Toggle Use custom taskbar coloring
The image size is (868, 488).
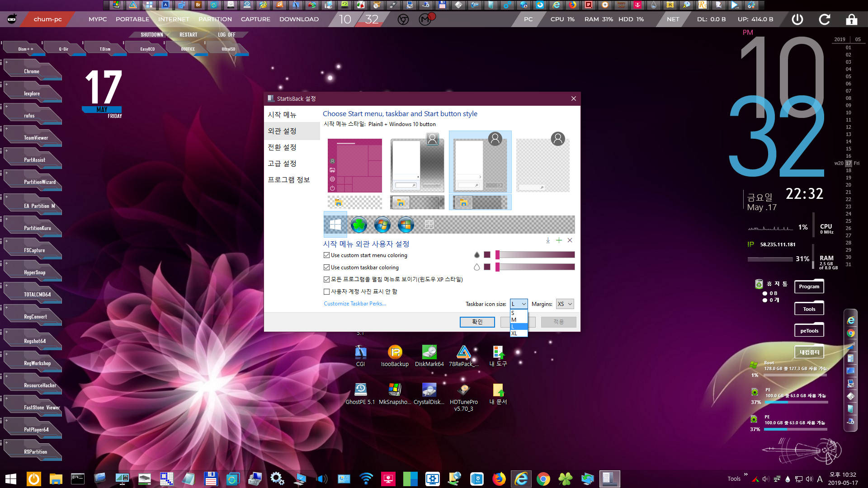pos(326,267)
